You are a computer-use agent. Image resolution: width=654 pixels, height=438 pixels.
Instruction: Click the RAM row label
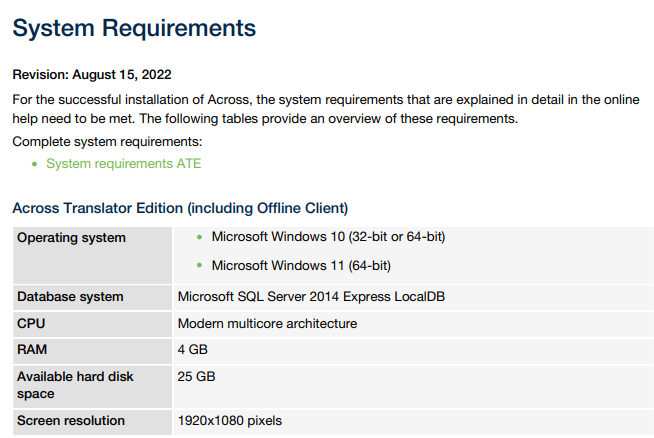(32, 350)
